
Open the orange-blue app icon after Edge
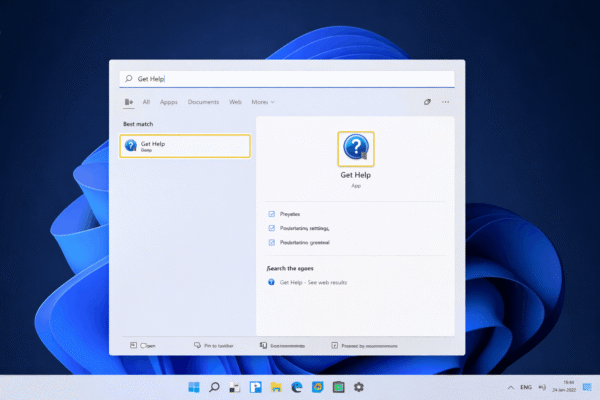point(317,387)
